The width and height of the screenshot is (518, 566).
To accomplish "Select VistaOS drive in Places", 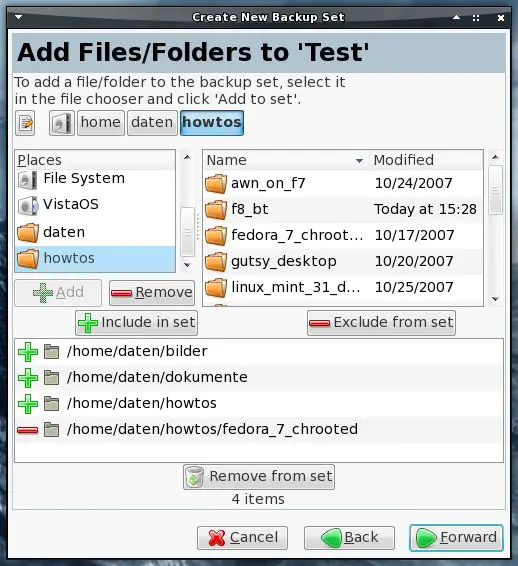I will pyautogui.click(x=95, y=205).
